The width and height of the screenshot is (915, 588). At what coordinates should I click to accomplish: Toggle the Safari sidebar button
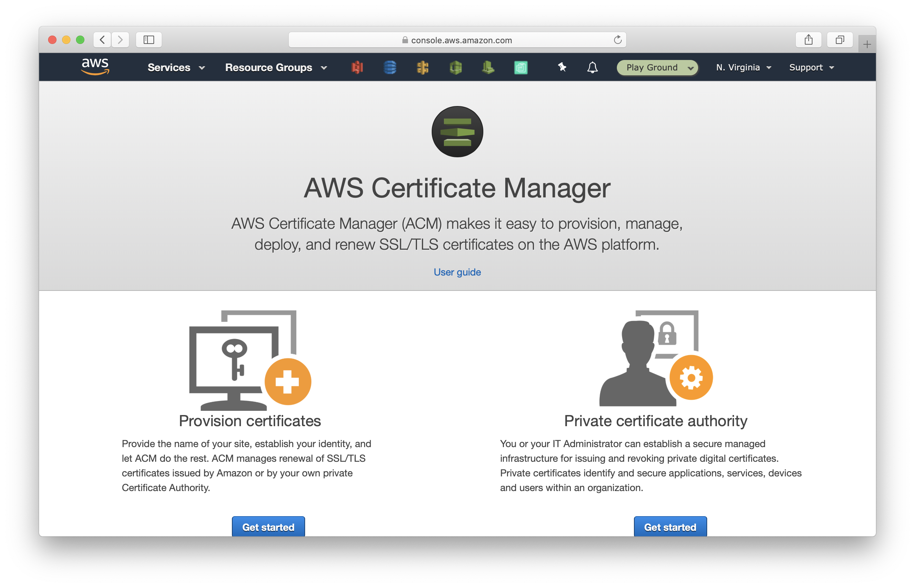pos(149,40)
